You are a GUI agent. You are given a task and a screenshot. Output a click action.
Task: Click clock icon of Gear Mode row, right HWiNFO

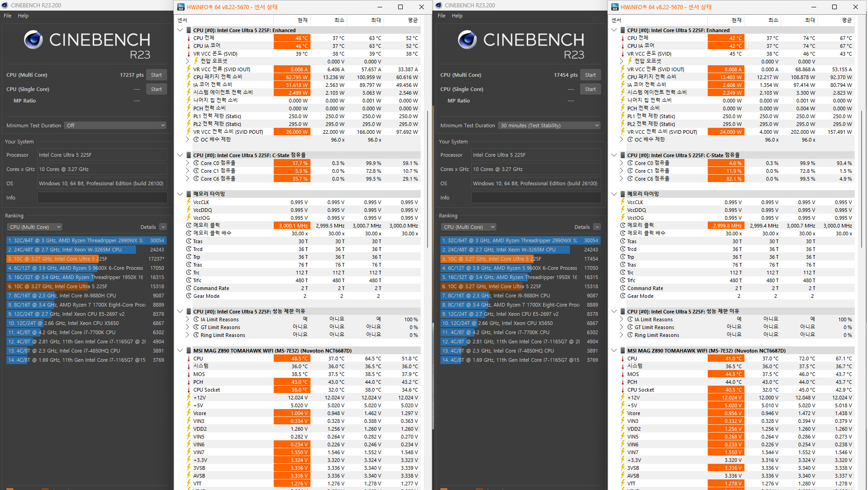pos(623,296)
